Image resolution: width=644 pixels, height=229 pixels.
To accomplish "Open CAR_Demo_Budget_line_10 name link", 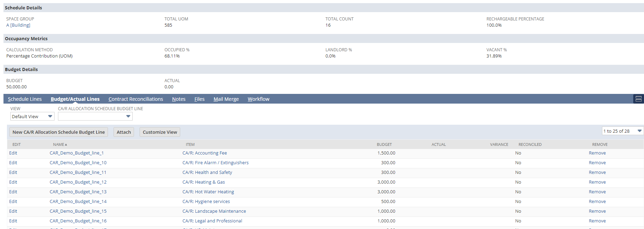I will [78, 162].
